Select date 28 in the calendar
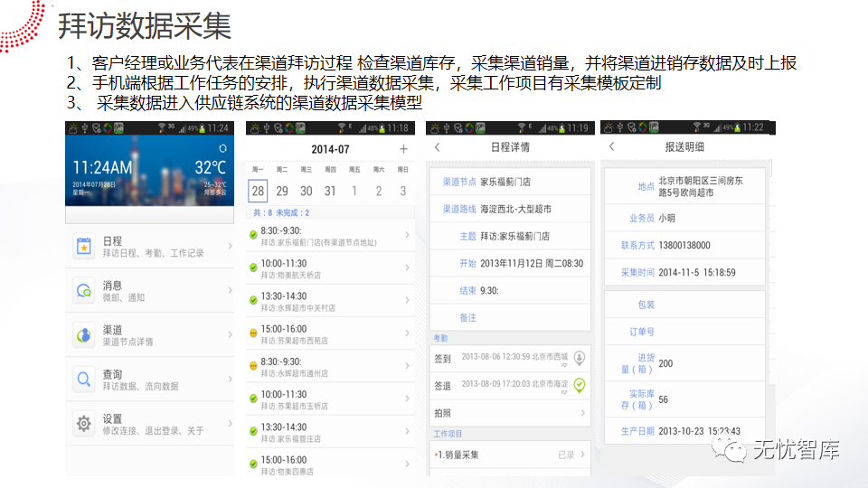Screen dimensions: 868x488 point(258,191)
